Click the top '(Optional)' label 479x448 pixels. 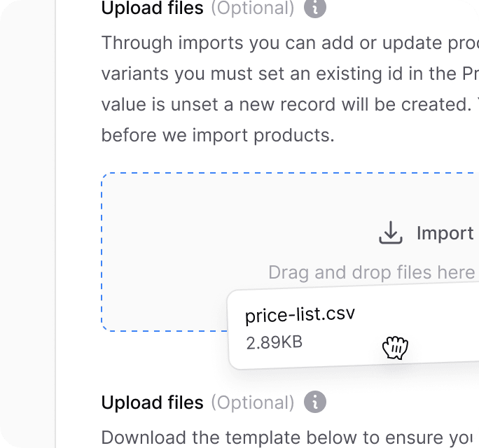(x=253, y=8)
